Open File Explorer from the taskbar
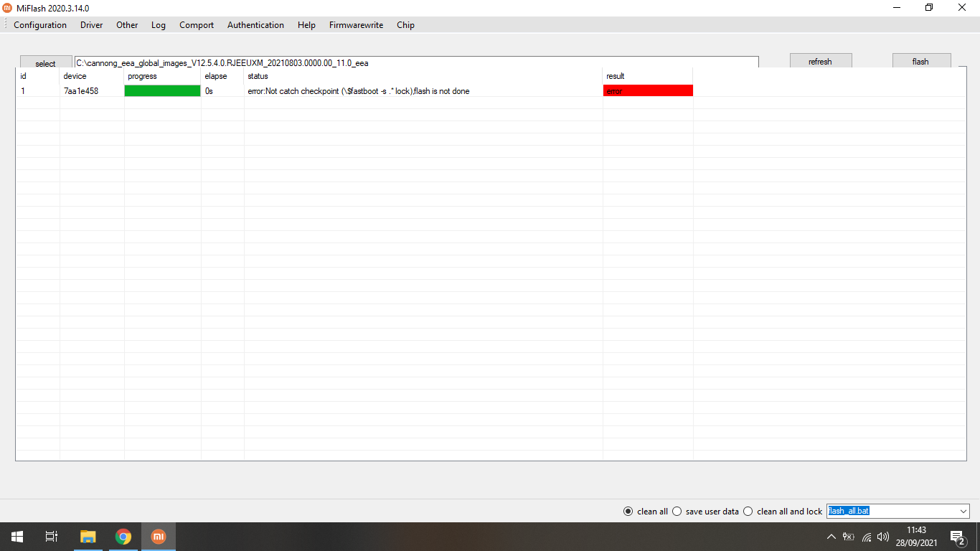 click(x=88, y=537)
